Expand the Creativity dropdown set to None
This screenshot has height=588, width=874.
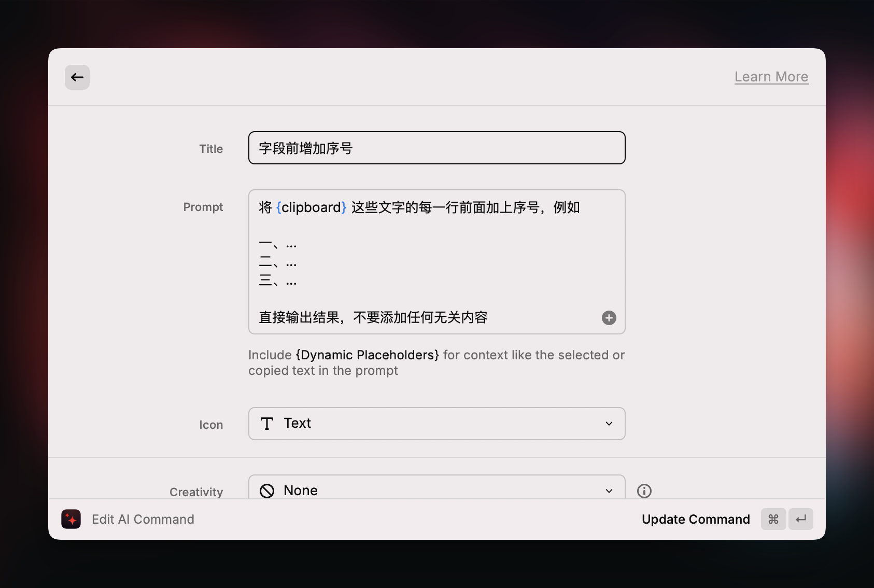(436, 491)
